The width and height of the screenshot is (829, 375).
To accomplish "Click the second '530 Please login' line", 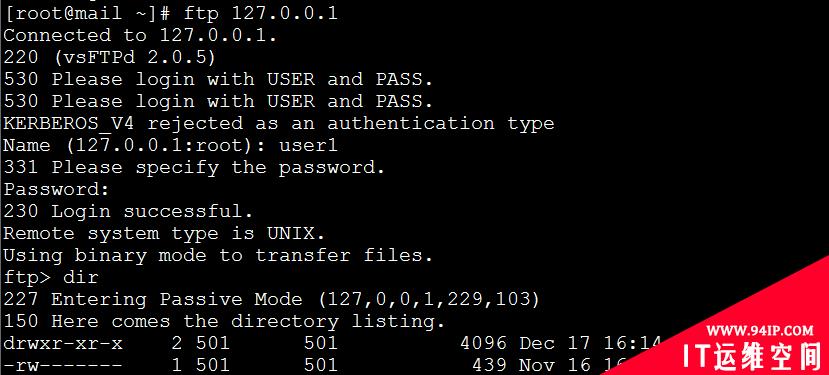I will click(x=218, y=101).
